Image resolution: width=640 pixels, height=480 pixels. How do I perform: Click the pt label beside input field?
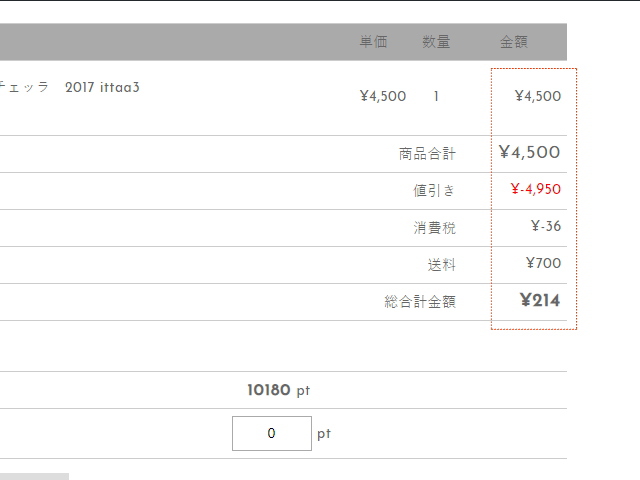pos(324,434)
